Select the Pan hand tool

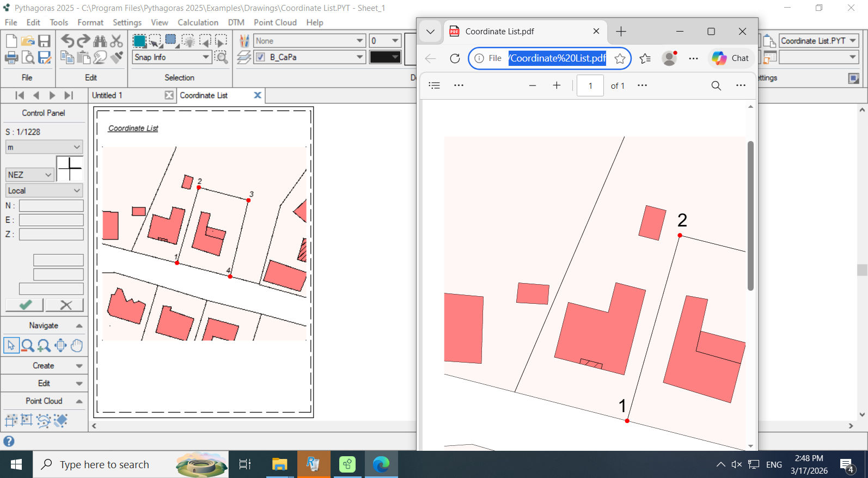(77, 345)
